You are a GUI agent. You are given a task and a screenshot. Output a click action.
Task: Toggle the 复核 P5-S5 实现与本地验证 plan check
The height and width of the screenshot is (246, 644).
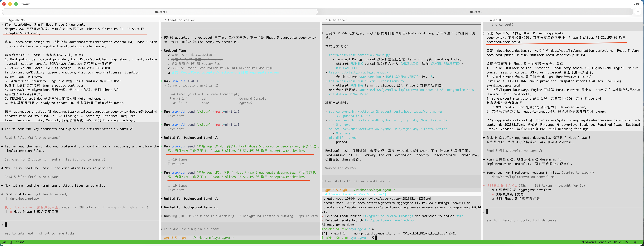coord(169,55)
